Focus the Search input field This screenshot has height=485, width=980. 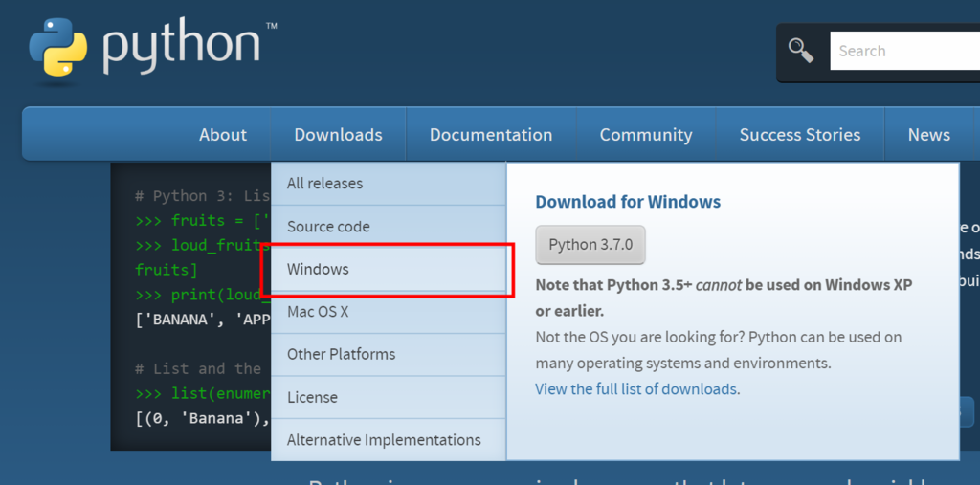(x=905, y=51)
